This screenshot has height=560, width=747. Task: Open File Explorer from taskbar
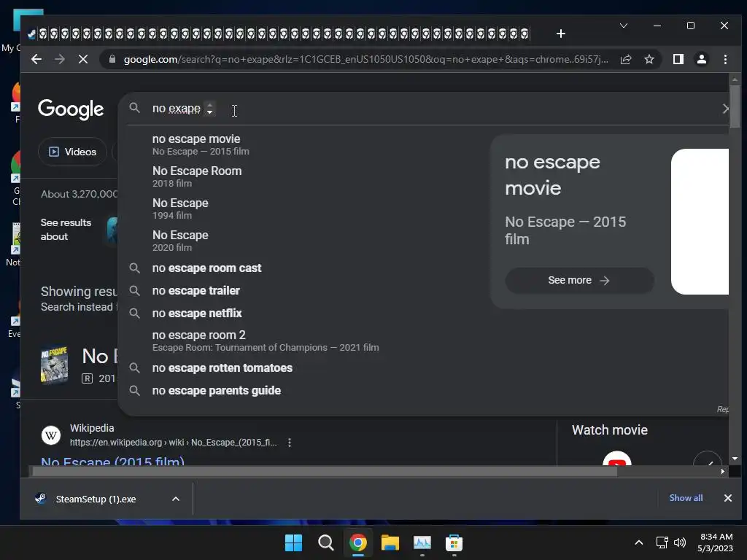[x=390, y=542]
